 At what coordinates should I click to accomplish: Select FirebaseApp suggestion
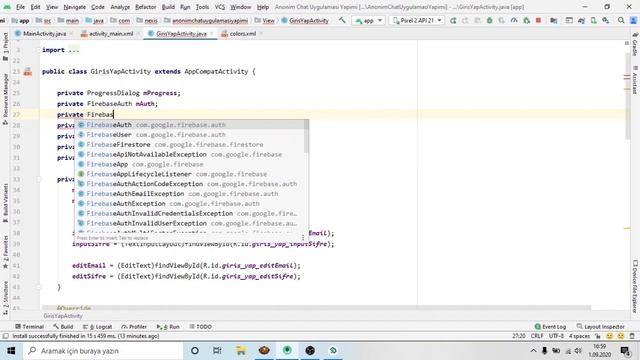click(x=190, y=164)
